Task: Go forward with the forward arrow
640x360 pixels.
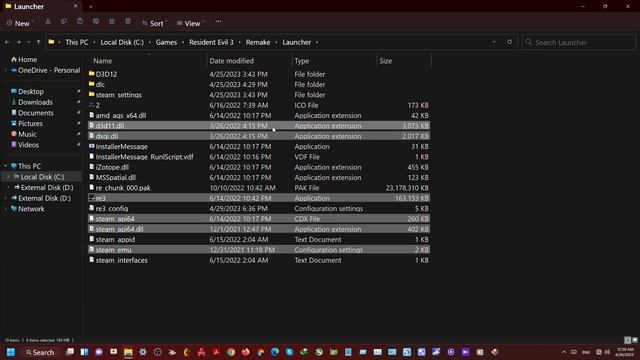Action: [x=18, y=42]
